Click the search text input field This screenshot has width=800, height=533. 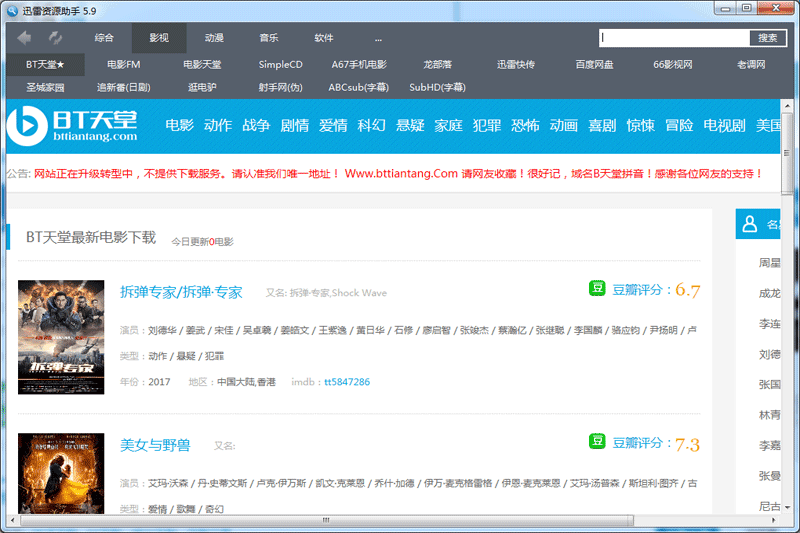pos(675,38)
